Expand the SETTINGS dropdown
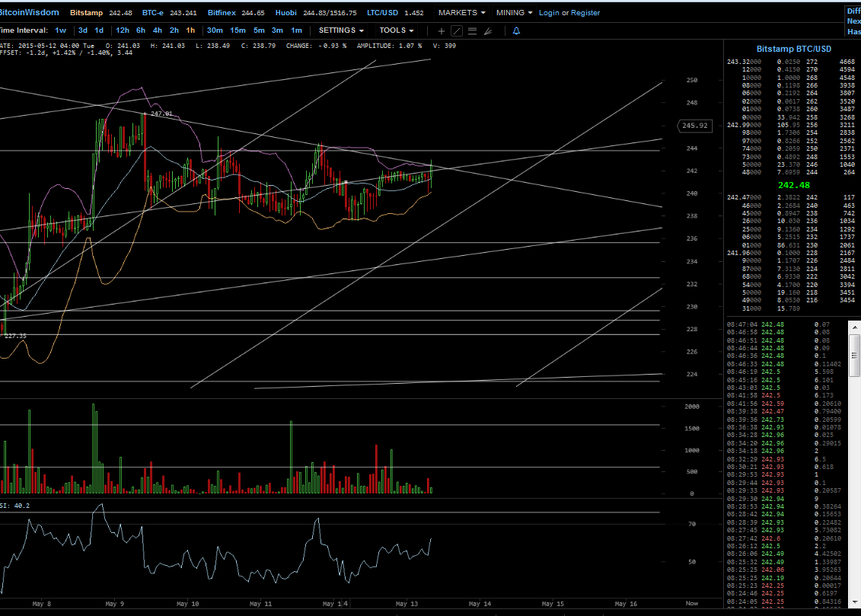This screenshot has width=861, height=616. (x=341, y=30)
